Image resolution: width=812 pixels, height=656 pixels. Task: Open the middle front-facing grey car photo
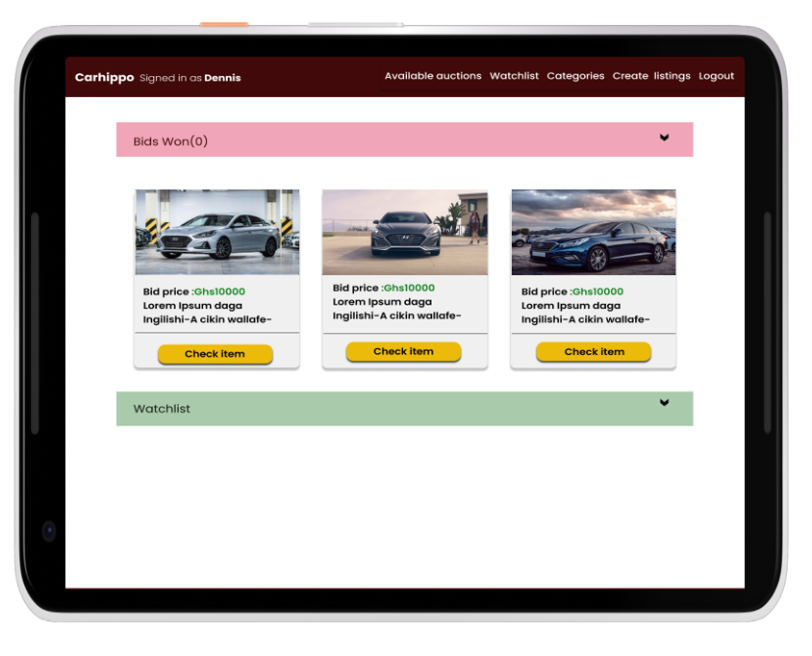tap(404, 232)
